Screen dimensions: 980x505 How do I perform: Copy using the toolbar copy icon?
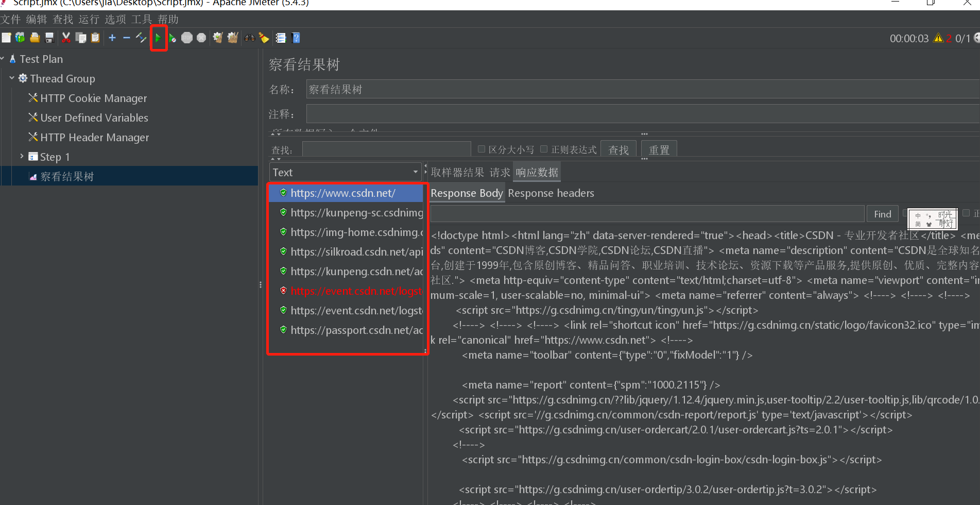pyautogui.click(x=81, y=38)
